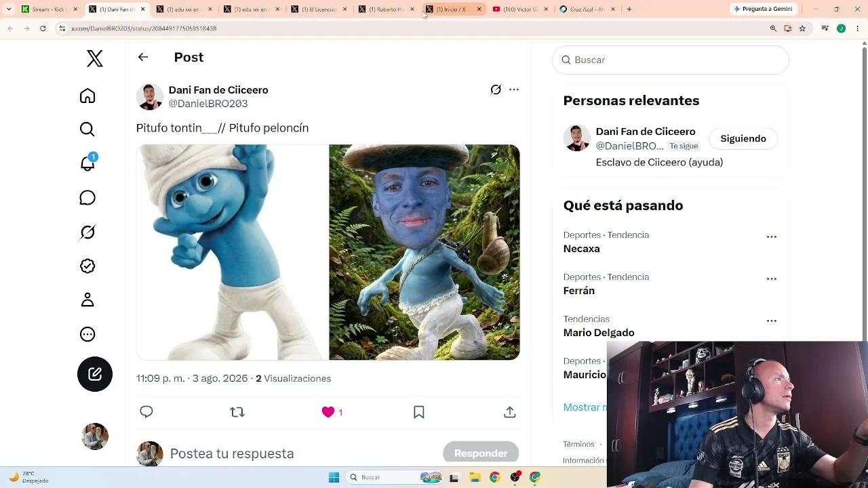Switch to the Cruz Azul browser tab
868x488 pixels.
coord(588,9)
